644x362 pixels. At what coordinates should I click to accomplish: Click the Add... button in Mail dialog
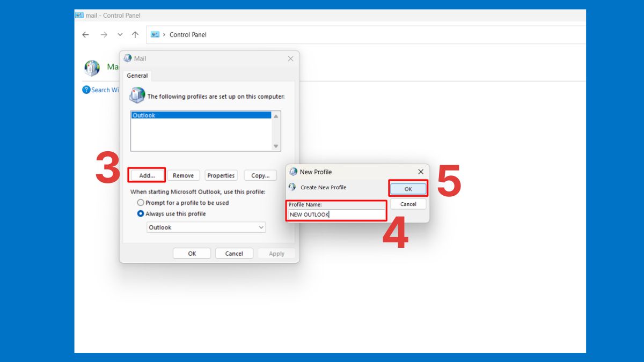coord(147,175)
